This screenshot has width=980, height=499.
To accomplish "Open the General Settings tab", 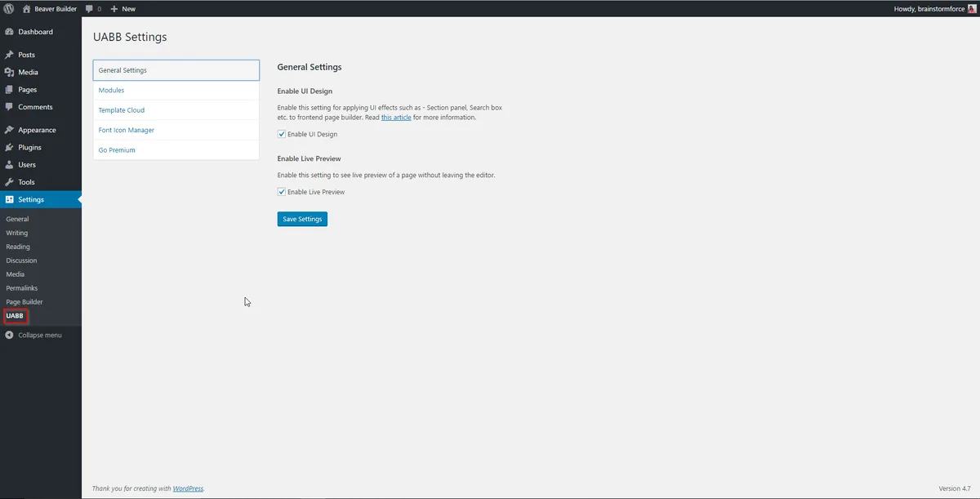I will point(176,70).
